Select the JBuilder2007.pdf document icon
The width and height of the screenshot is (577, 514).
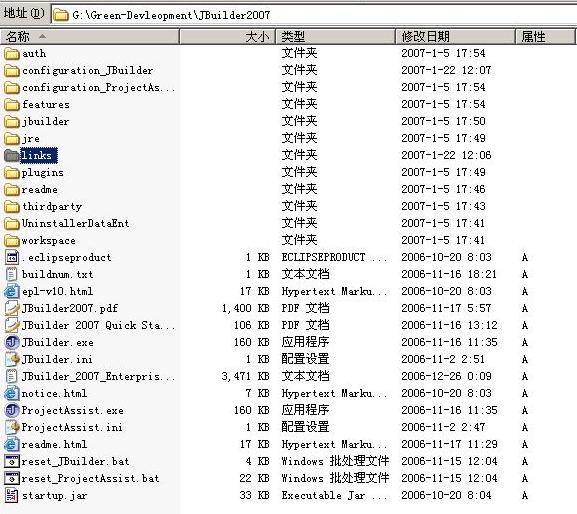[x=12, y=309]
